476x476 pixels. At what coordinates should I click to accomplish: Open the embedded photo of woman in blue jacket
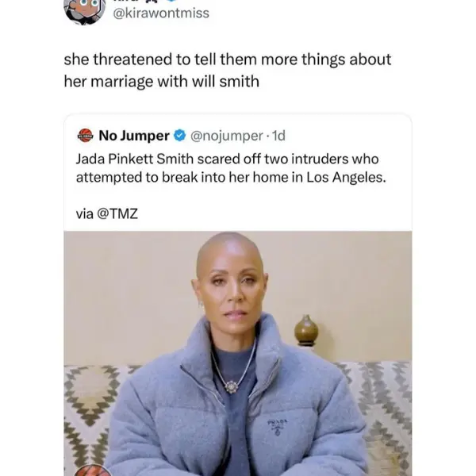tap(238, 353)
